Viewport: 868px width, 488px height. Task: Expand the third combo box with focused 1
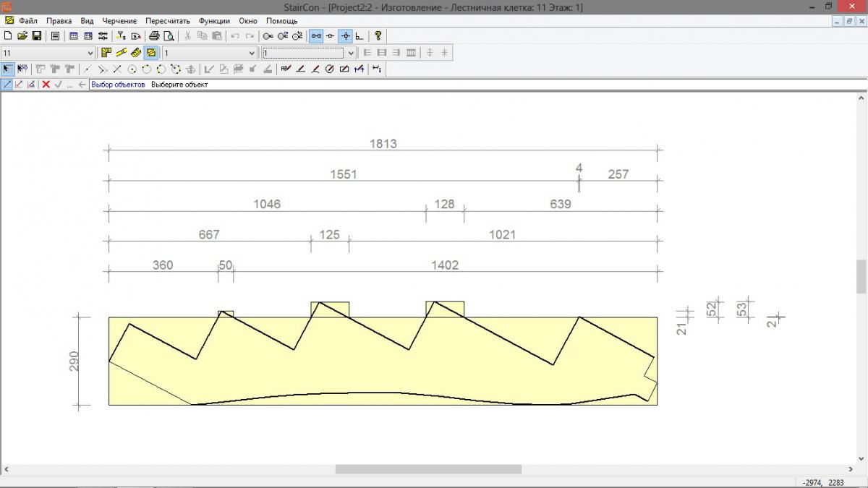pyautogui.click(x=351, y=53)
